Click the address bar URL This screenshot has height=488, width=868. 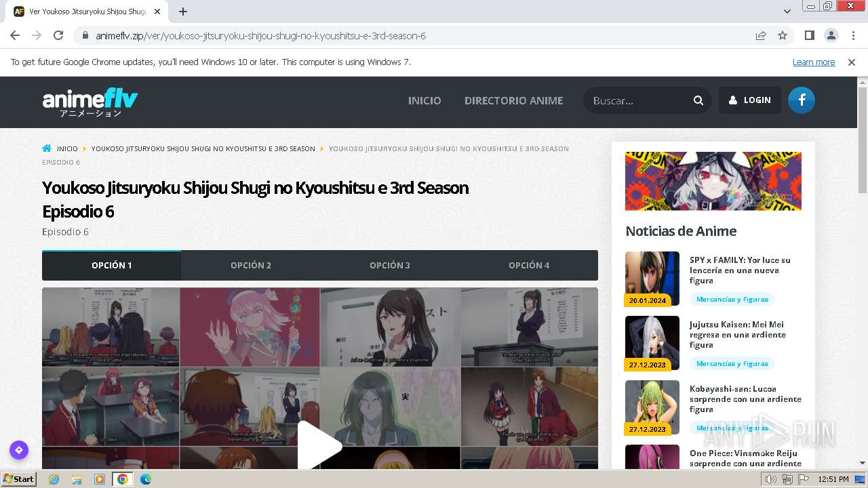pos(260,35)
